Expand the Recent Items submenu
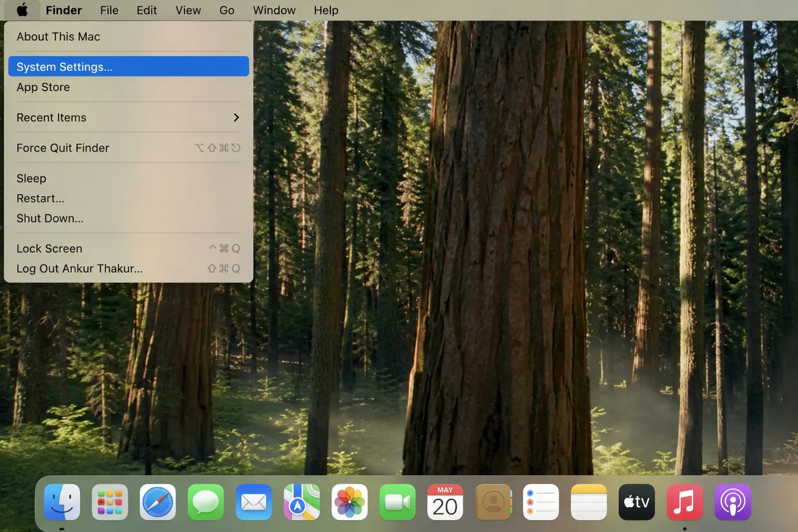The image size is (798, 532). pyautogui.click(x=128, y=117)
